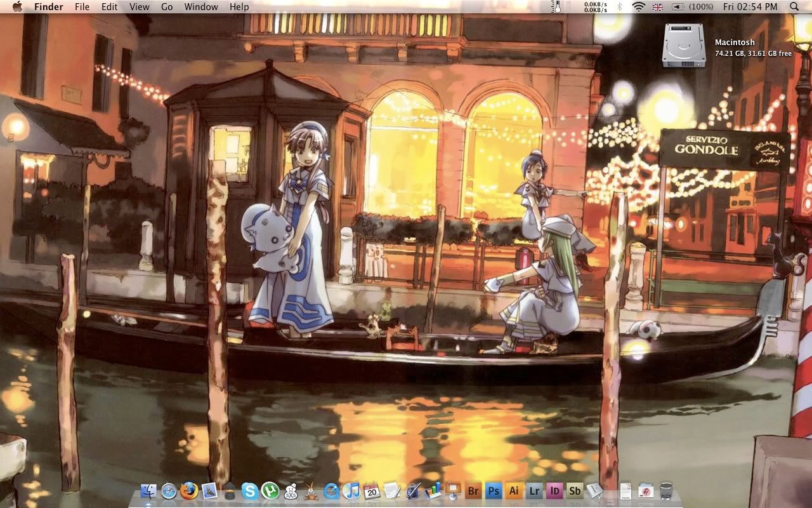This screenshot has width=812, height=508.
Task: Open the Pages document in the Dock
Action: point(625,491)
